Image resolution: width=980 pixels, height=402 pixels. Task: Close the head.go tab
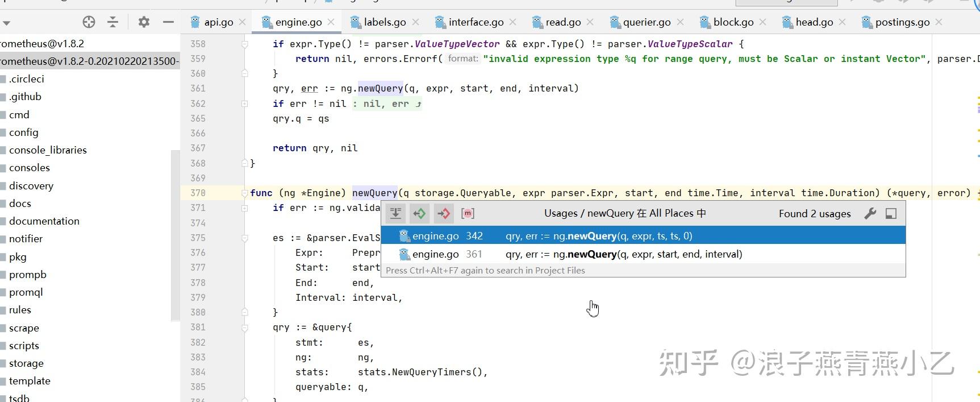[x=842, y=22]
